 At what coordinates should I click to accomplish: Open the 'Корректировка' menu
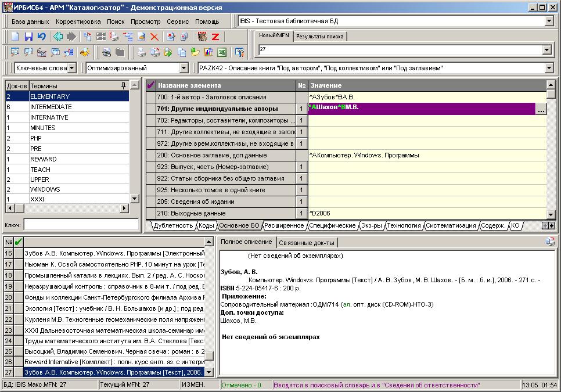tap(78, 21)
